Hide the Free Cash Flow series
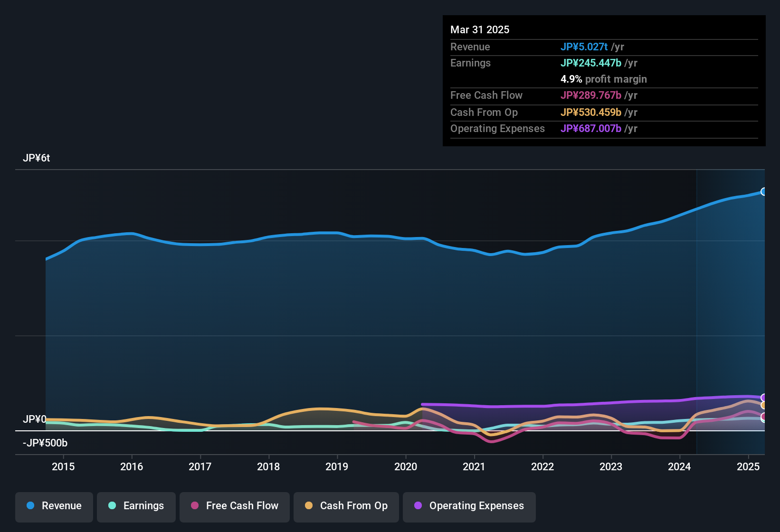 [234, 506]
